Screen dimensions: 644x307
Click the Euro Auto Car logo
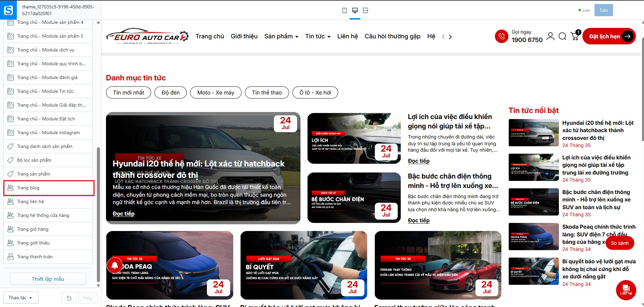[x=147, y=36]
